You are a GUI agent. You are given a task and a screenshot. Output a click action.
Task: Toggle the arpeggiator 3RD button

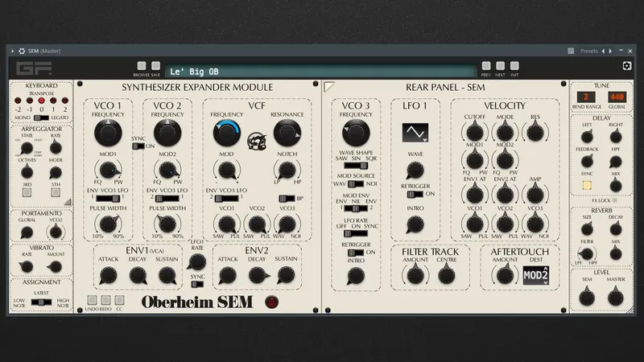pyautogui.click(x=27, y=192)
